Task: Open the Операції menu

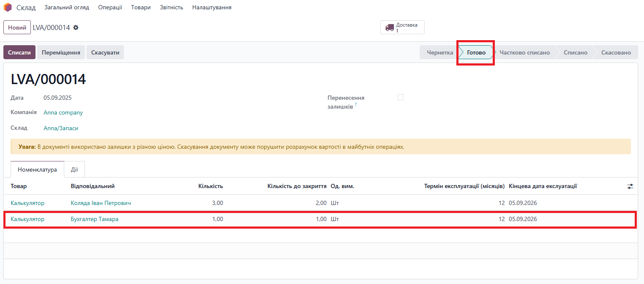Action: point(110,8)
